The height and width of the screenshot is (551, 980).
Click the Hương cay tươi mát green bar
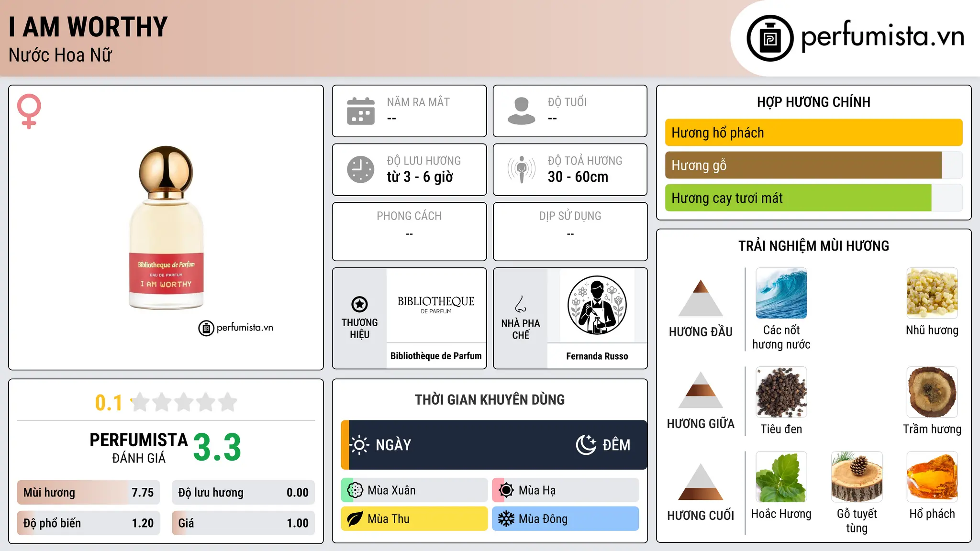814,198
